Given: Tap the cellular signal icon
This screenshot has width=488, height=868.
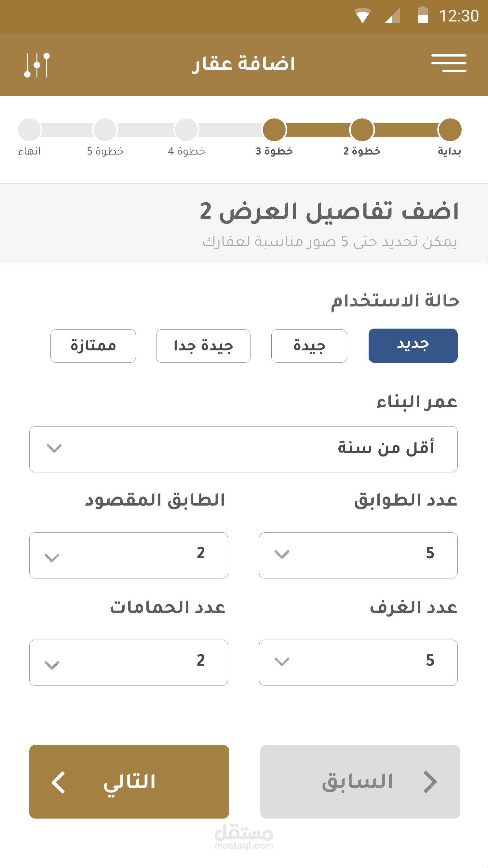Looking at the screenshot, I should pos(393,16).
